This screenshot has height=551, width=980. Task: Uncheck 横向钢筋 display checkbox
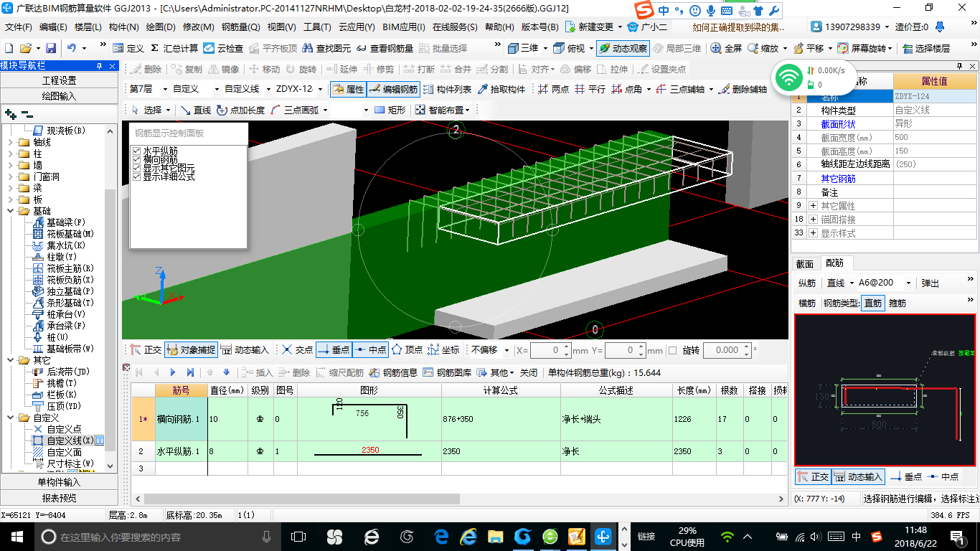point(137,159)
